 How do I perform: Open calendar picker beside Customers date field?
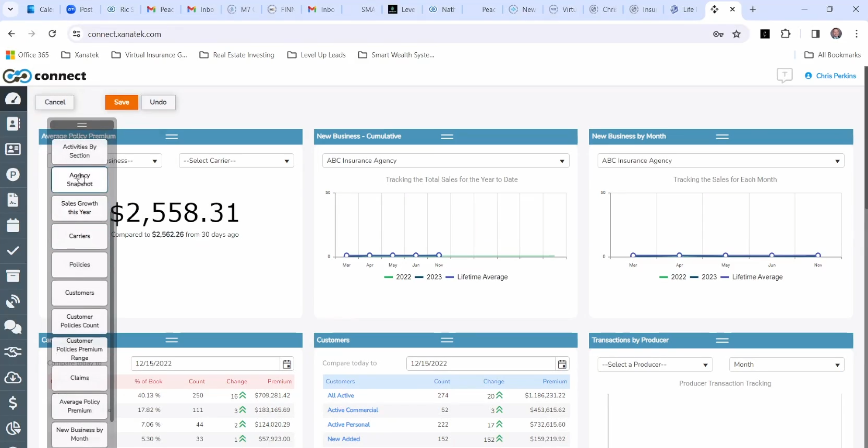[562, 364]
